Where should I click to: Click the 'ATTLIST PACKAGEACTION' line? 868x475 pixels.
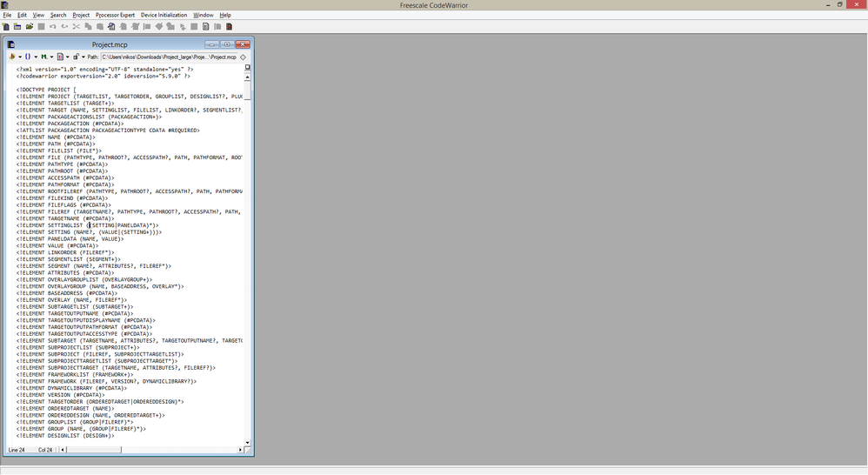pyautogui.click(x=108, y=130)
